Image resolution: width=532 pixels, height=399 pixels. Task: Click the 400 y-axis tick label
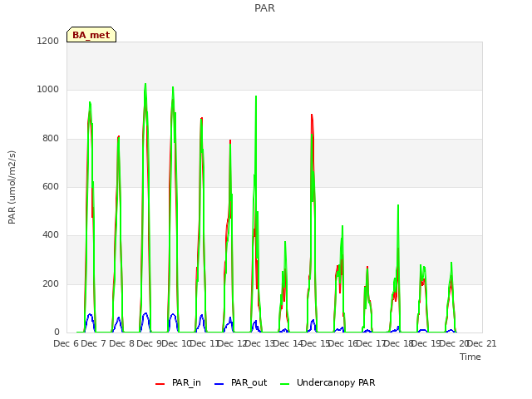tap(51, 234)
